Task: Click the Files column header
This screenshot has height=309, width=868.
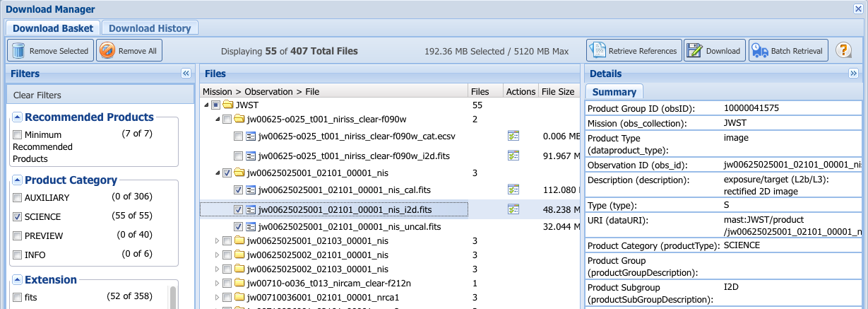Action: click(x=485, y=91)
